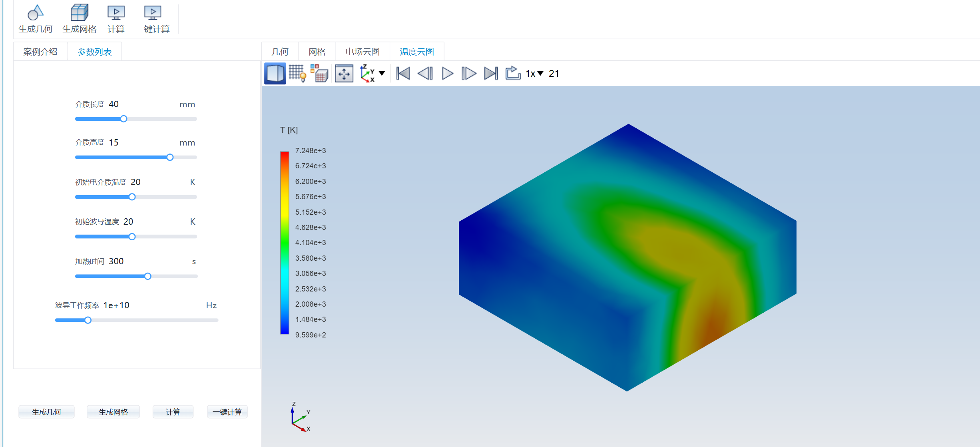This screenshot has width=980, height=447.
Task: Open the 几何 view tab
Action: (280, 52)
